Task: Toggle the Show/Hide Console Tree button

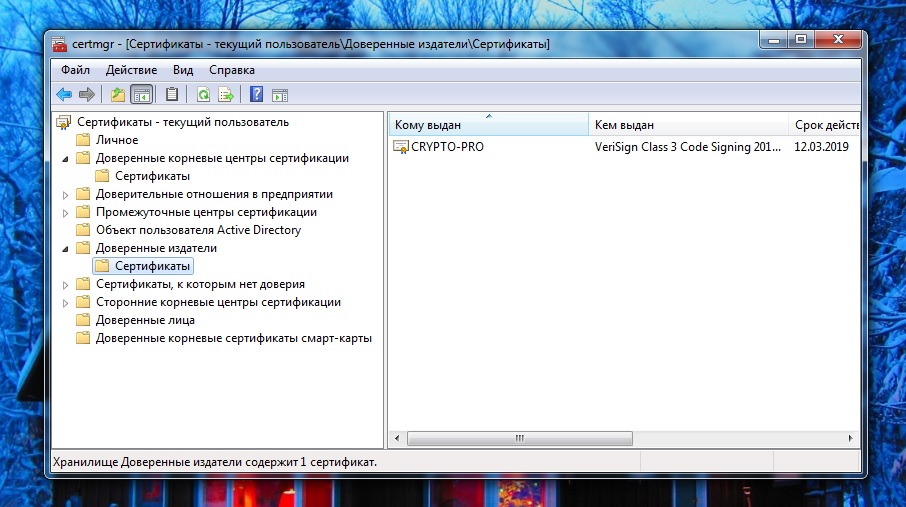Action: click(x=141, y=95)
